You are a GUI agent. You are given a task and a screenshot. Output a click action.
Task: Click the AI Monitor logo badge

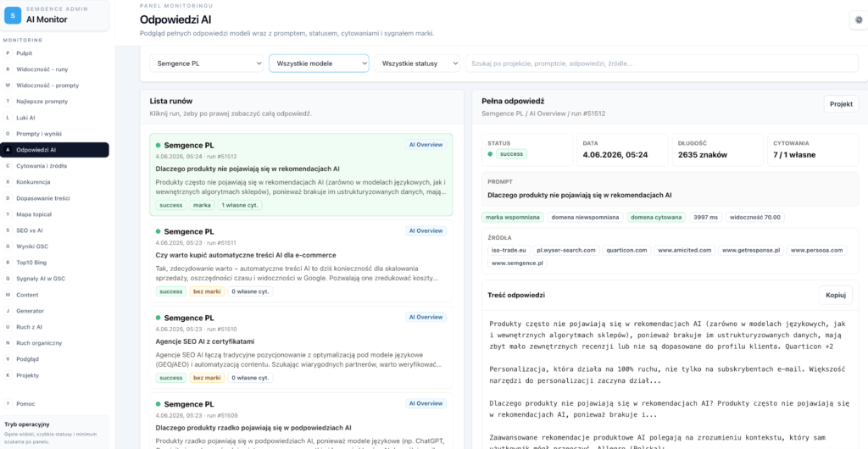(13, 15)
